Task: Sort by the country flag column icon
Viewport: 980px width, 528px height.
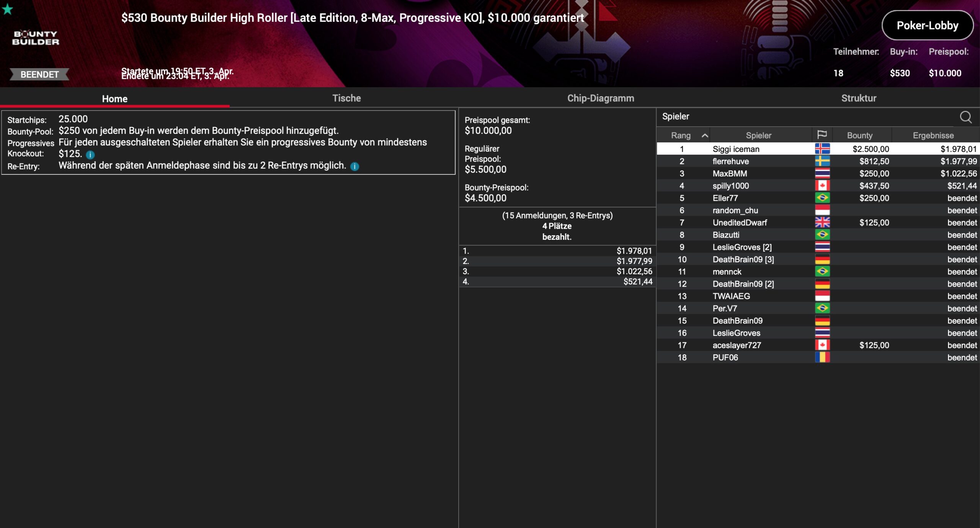Action: (x=822, y=135)
